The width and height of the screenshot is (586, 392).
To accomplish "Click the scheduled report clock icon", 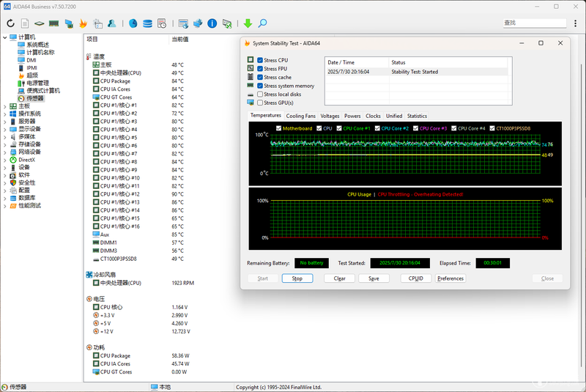I will pos(162,23).
